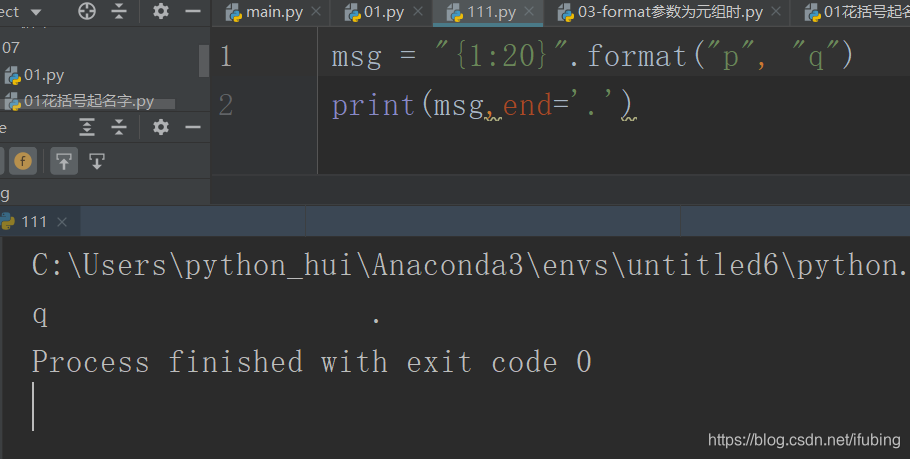910x459 pixels.
Task: Click the 'format' method name in line 1
Action: pyautogui.click(x=637, y=56)
